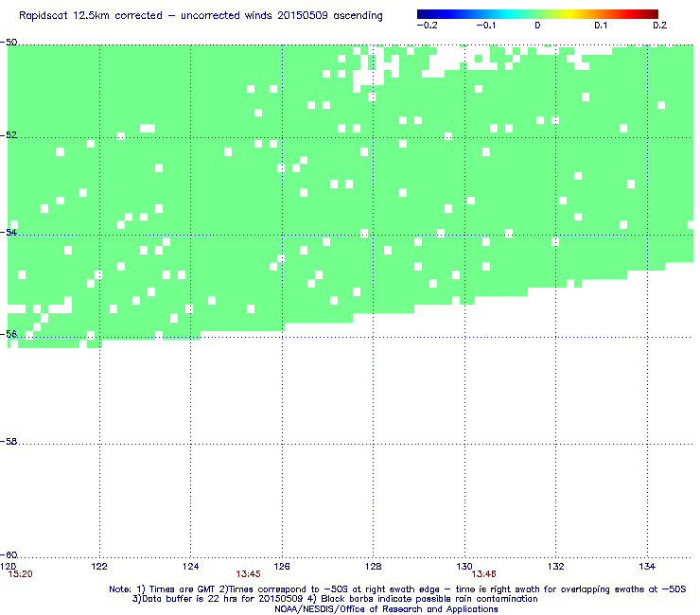This screenshot has height=615, width=700.
Task: Click the longitude label '124'
Action: 191,567
